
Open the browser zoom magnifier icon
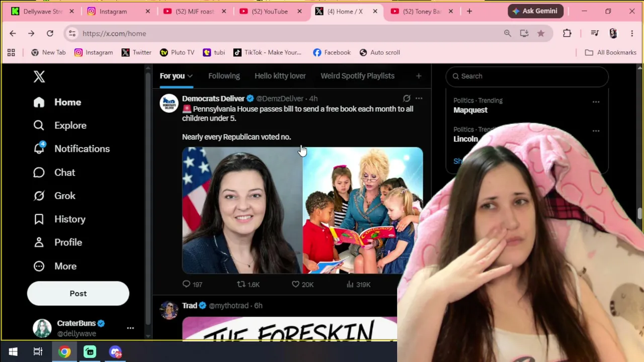(x=507, y=33)
